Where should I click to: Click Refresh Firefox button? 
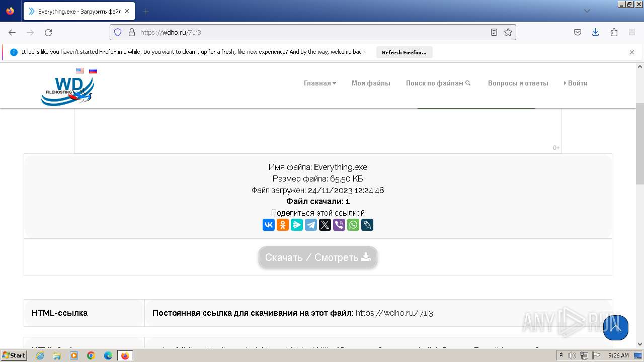[404, 52]
